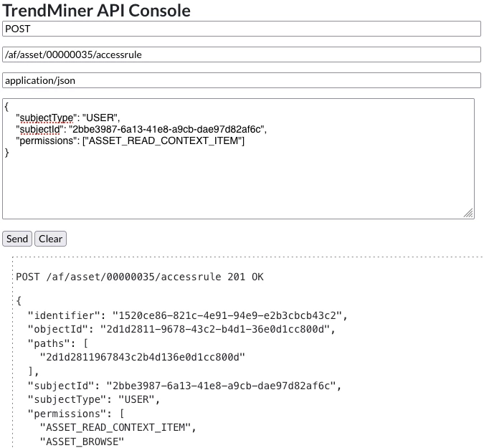Click the subjectType line in request body

[68, 118]
